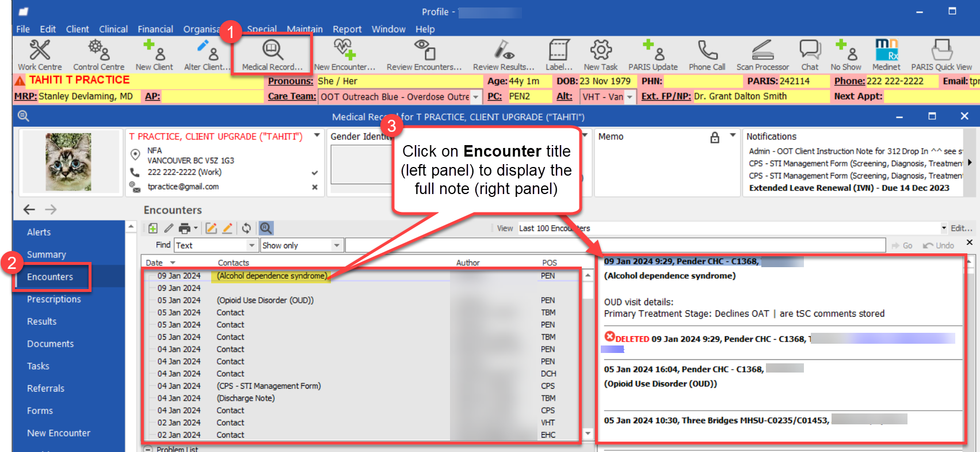Launch the Scan Processor
980x452 pixels.
pyautogui.click(x=762, y=51)
